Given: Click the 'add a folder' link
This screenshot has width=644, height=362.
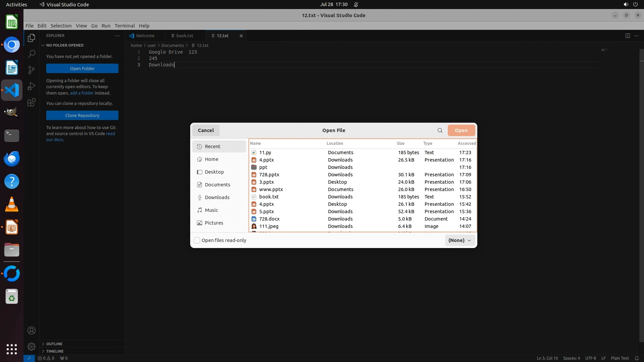Looking at the screenshot, I should [x=82, y=93].
